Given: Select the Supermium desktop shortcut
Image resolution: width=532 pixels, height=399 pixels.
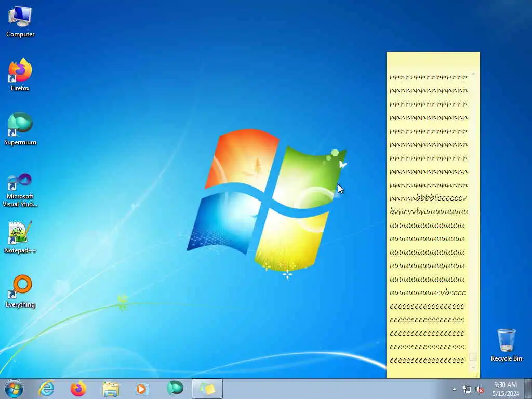Looking at the screenshot, I should coord(20,129).
